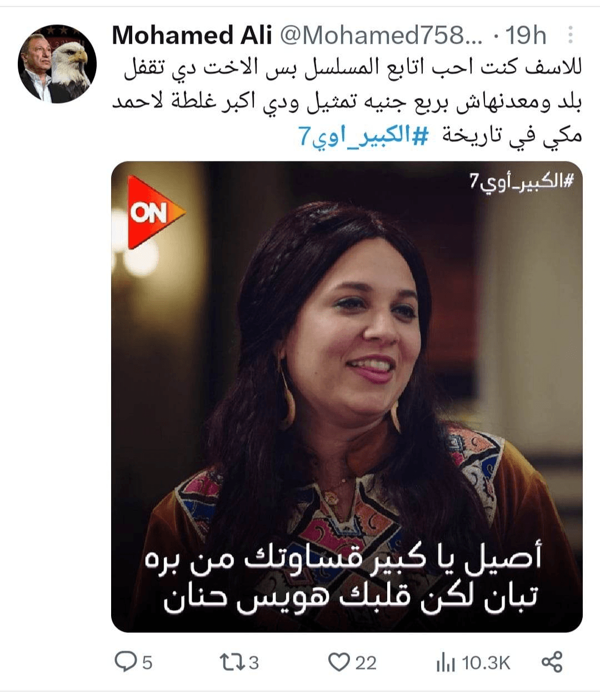Screen dimensions: 600x700
Task: Retweet using the repost arrows icon
Action: pyautogui.click(x=231, y=662)
